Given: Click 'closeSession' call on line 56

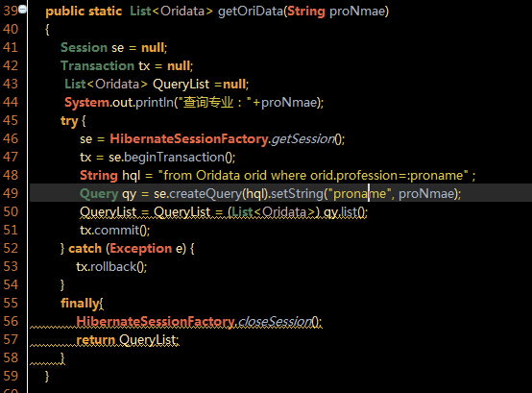Looking at the screenshot, I should 274,322.
